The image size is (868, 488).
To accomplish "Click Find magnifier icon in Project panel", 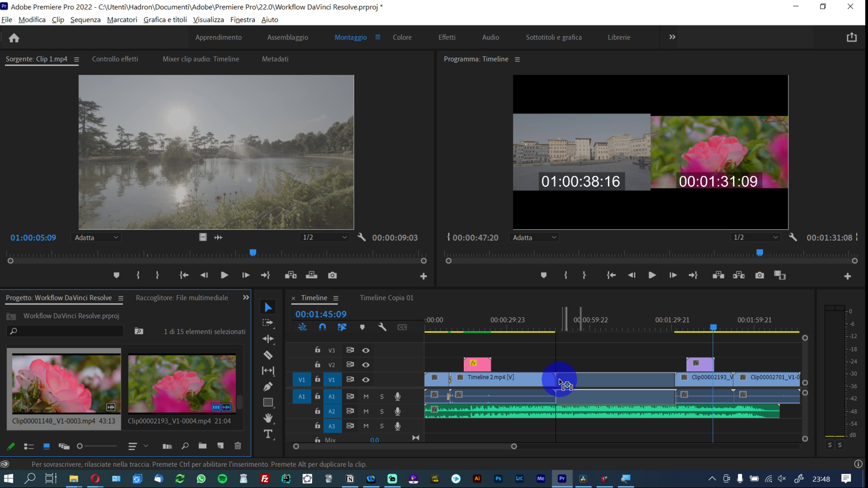I will (x=185, y=446).
